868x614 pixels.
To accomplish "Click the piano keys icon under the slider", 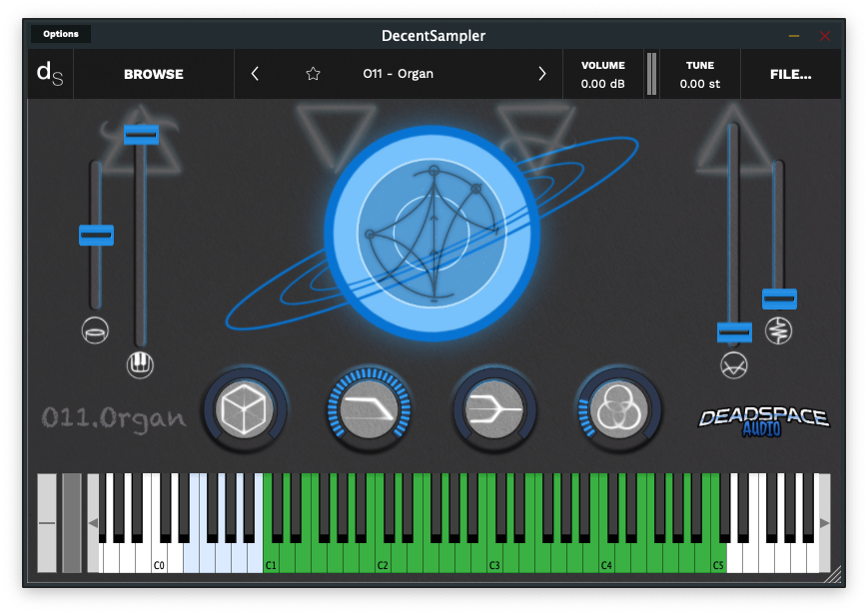I will coord(140,364).
